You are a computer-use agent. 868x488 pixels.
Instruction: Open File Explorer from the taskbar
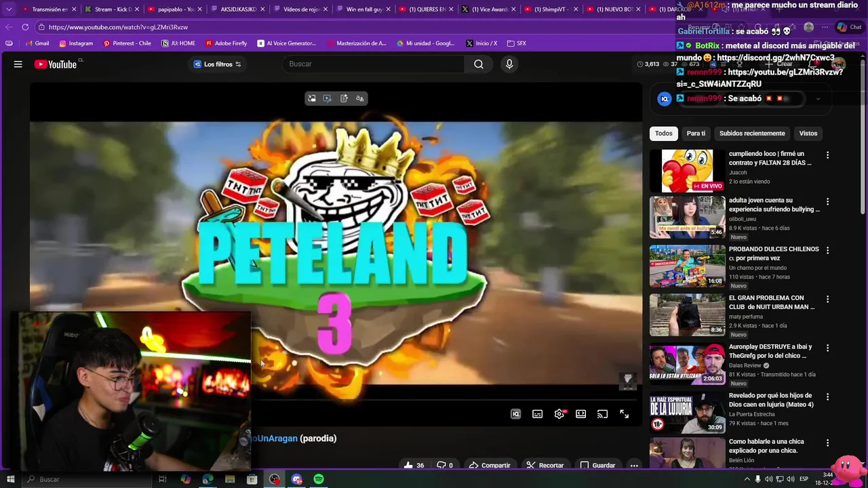[230, 479]
